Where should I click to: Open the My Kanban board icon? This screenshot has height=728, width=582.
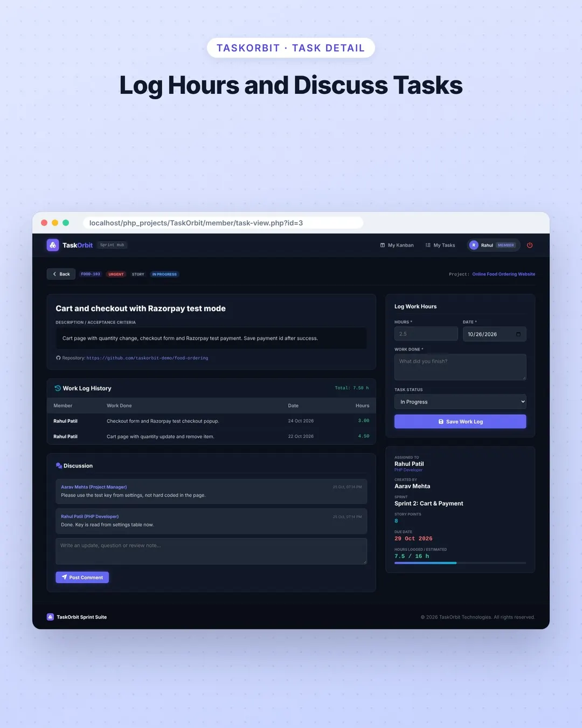tap(383, 245)
